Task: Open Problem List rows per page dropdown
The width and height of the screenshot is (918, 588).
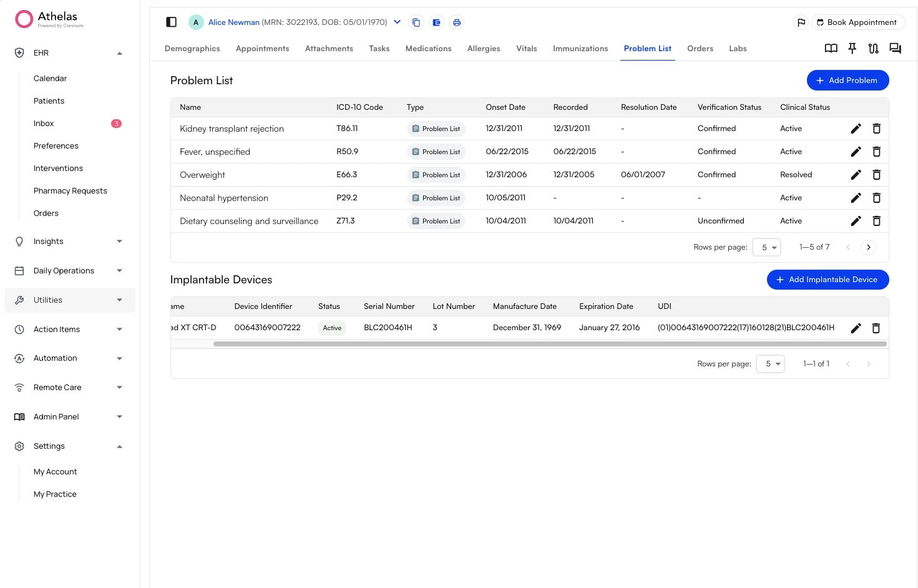Action: point(767,247)
